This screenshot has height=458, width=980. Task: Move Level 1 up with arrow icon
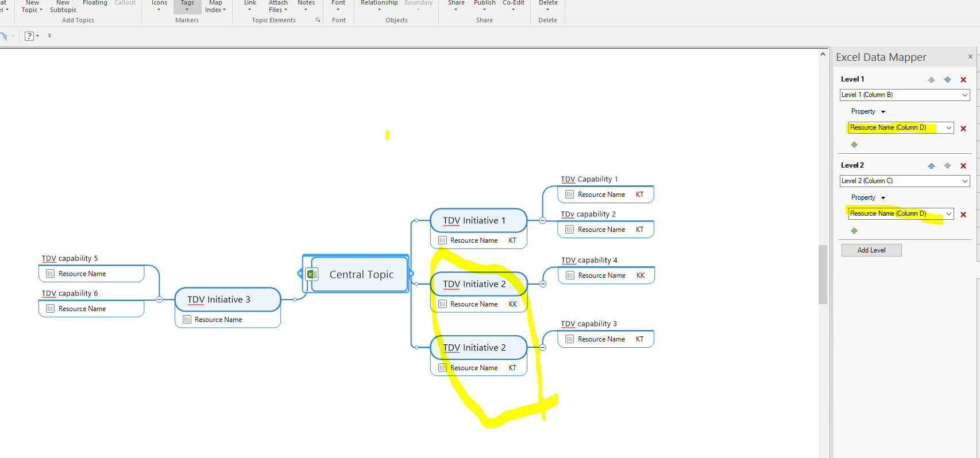931,80
